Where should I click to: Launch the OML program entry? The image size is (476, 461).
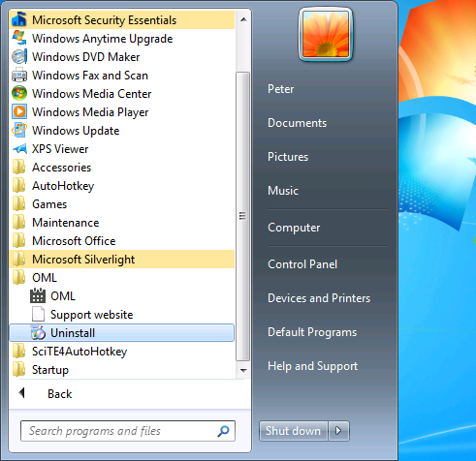click(122, 296)
